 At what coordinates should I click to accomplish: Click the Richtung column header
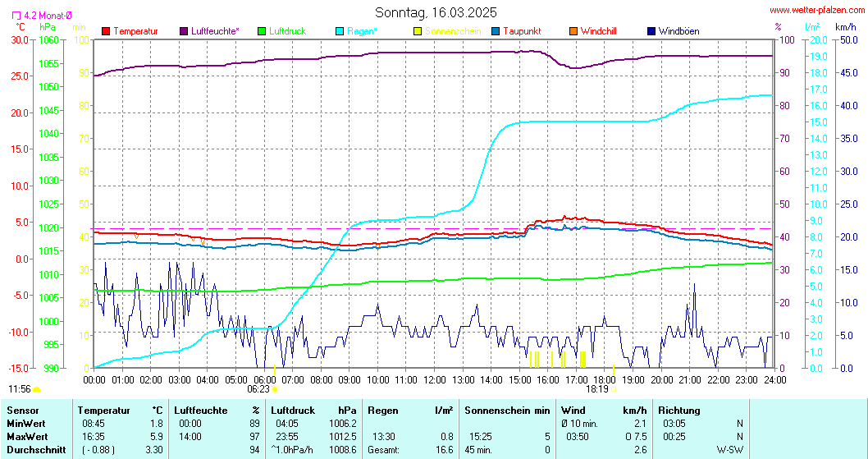coord(679,411)
